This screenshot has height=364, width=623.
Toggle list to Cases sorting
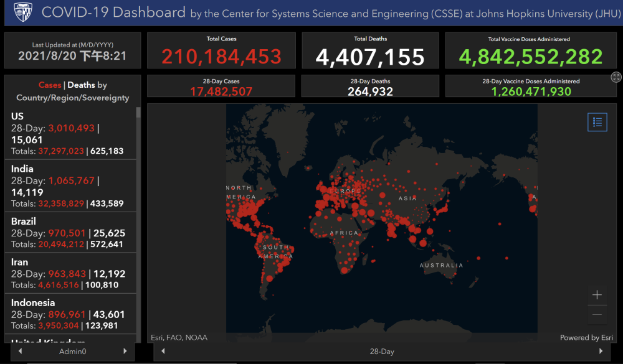coord(50,85)
